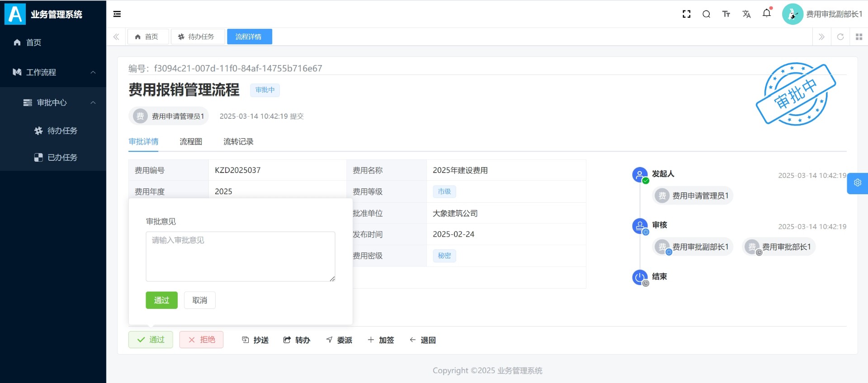Screen dimensions: 868x383
Task: Open notifications bell icon
Action: [x=767, y=13]
